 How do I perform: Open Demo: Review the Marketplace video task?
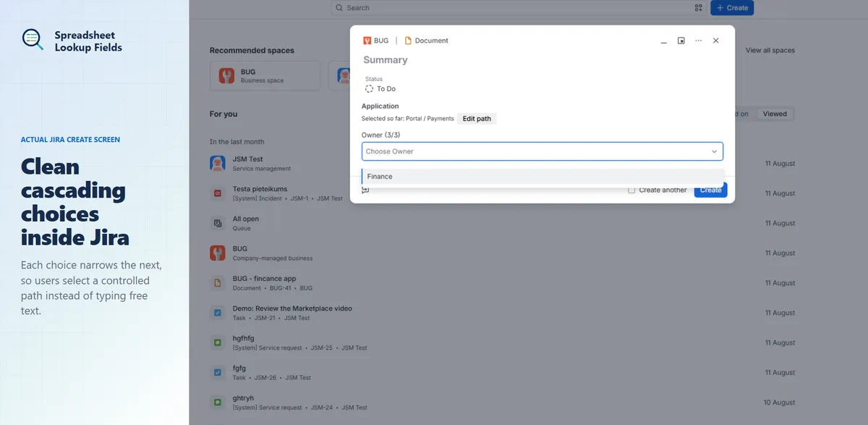pos(502,312)
